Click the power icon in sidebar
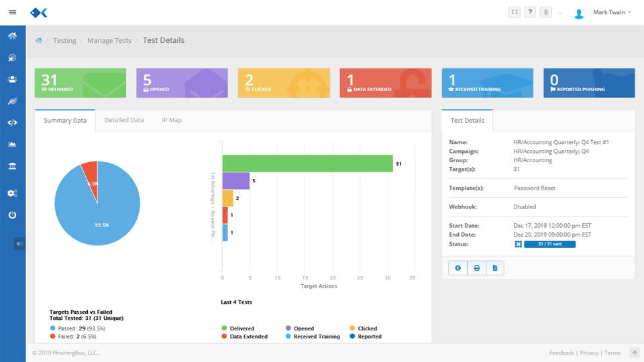The height and width of the screenshot is (362, 644). pyautogui.click(x=12, y=215)
